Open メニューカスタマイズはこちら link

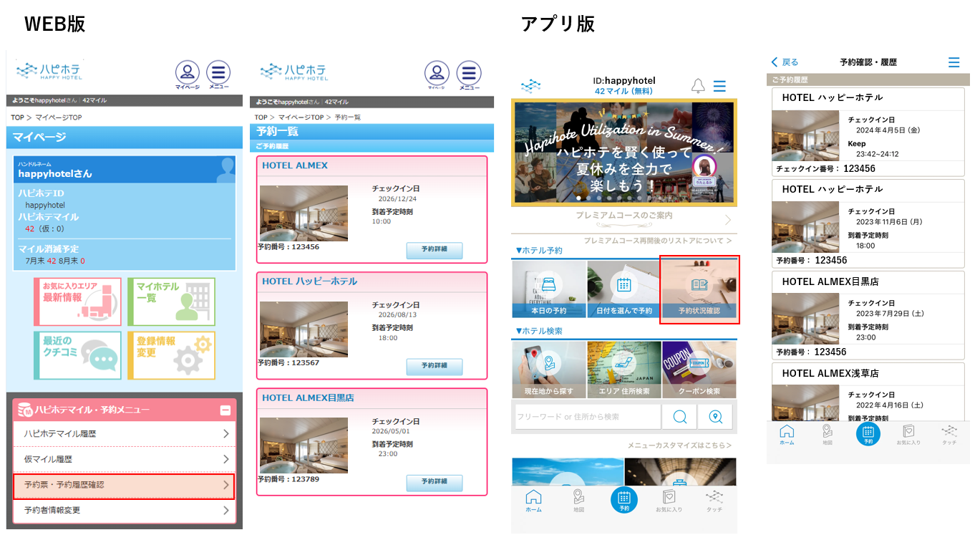click(679, 445)
